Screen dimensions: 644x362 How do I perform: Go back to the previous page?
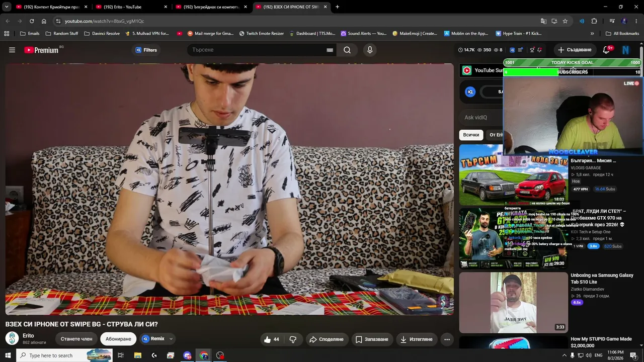click(x=8, y=21)
